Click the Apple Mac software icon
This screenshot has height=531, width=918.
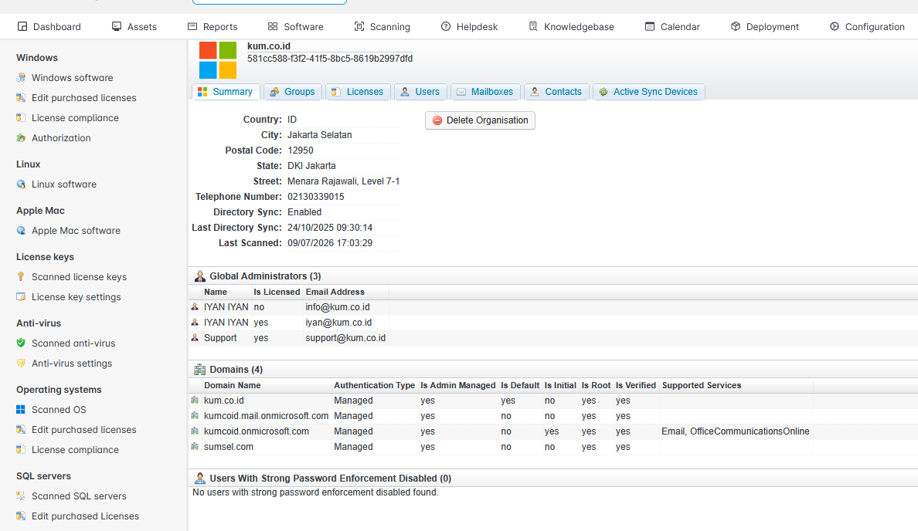point(21,230)
